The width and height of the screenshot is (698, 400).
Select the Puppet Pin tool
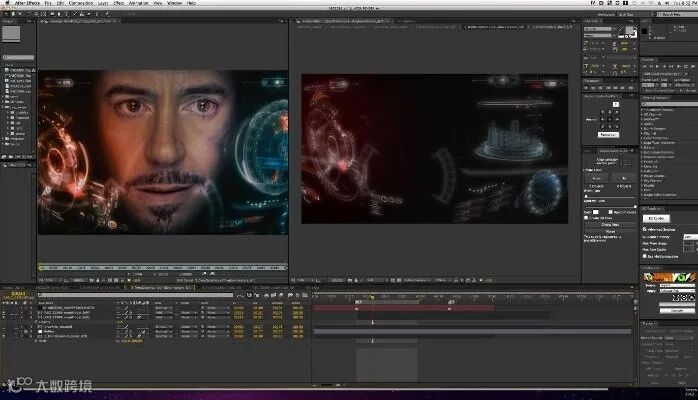107,14
